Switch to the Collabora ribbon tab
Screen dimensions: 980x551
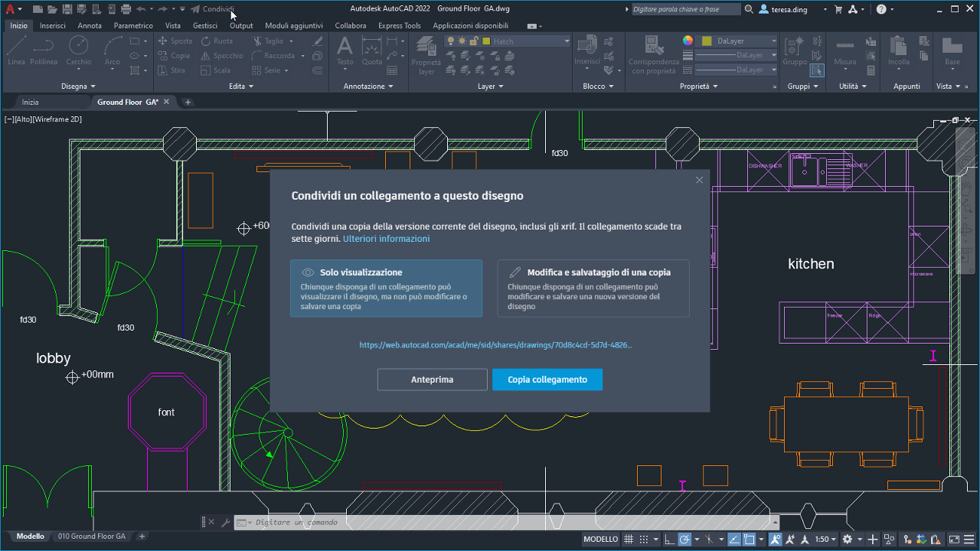351,25
